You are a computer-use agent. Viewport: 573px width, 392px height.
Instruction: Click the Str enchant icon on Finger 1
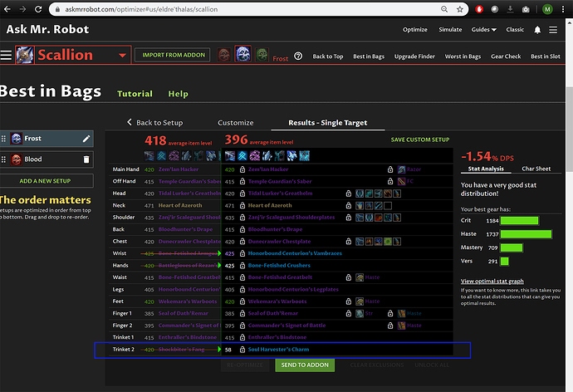tap(360, 313)
